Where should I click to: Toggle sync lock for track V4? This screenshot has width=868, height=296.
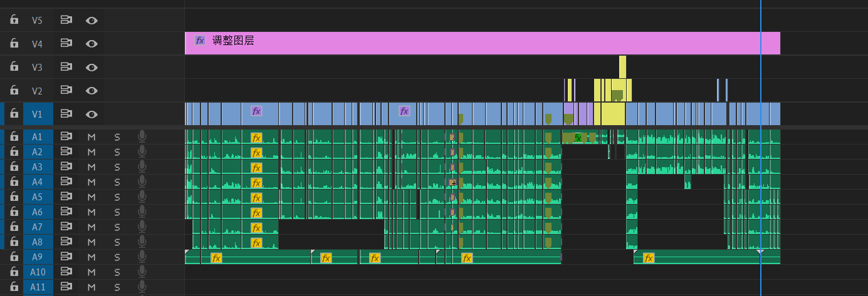[66, 43]
